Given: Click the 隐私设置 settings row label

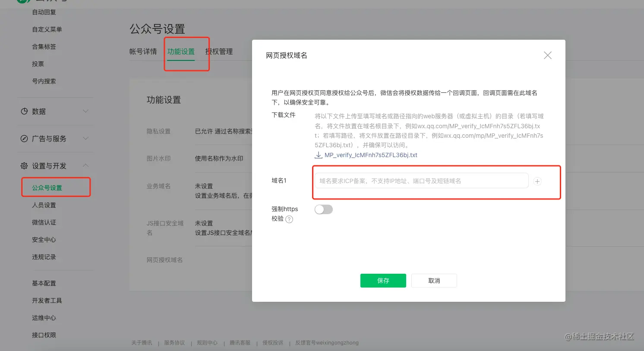Looking at the screenshot, I should (x=158, y=131).
